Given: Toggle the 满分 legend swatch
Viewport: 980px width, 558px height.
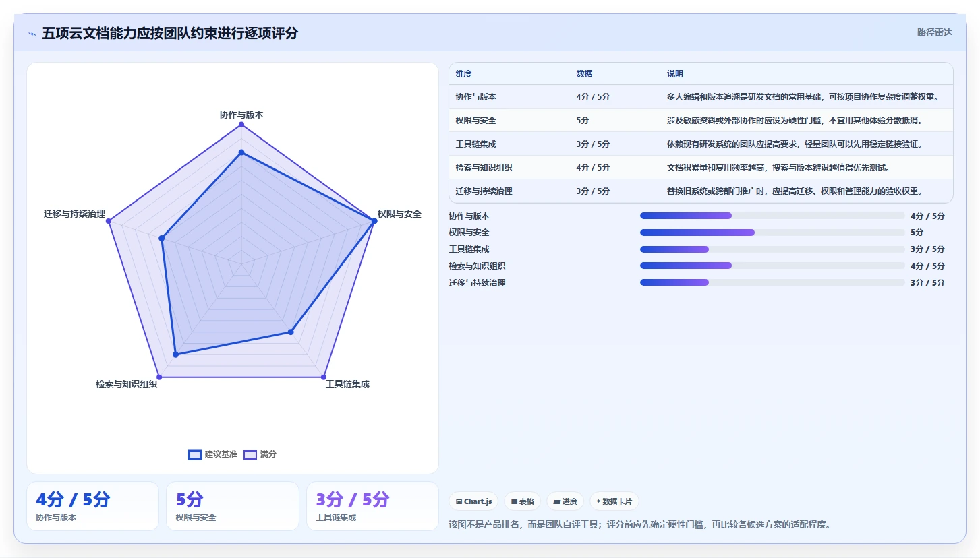Looking at the screenshot, I should (x=250, y=454).
